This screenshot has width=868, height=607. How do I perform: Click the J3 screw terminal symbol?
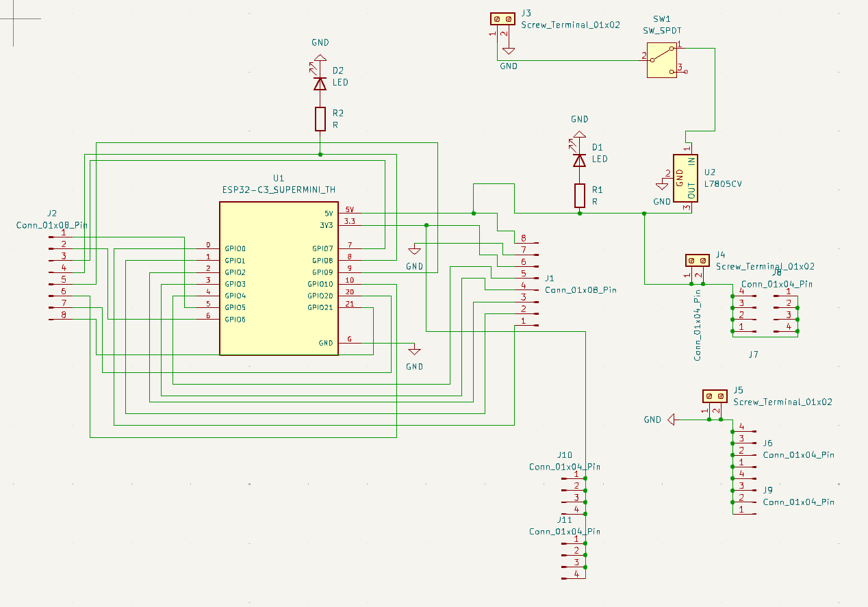[503, 19]
